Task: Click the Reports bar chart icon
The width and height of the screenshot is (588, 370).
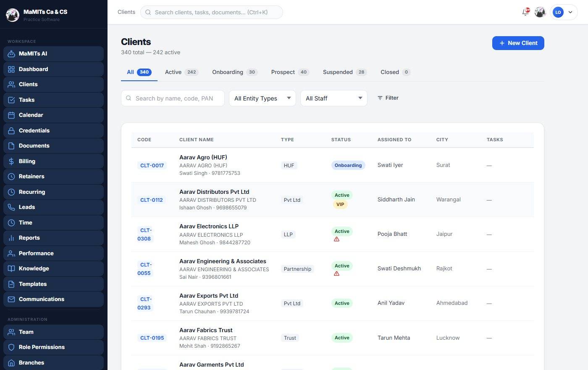Action: coord(11,238)
